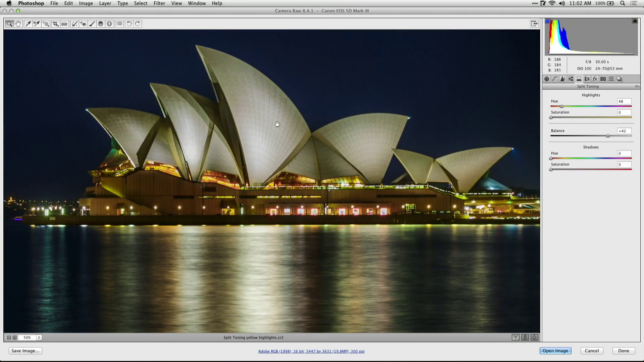This screenshot has height=362, width=644.
Task: Rotate image 90° counter-clockwise
Action: pos(129,24)
